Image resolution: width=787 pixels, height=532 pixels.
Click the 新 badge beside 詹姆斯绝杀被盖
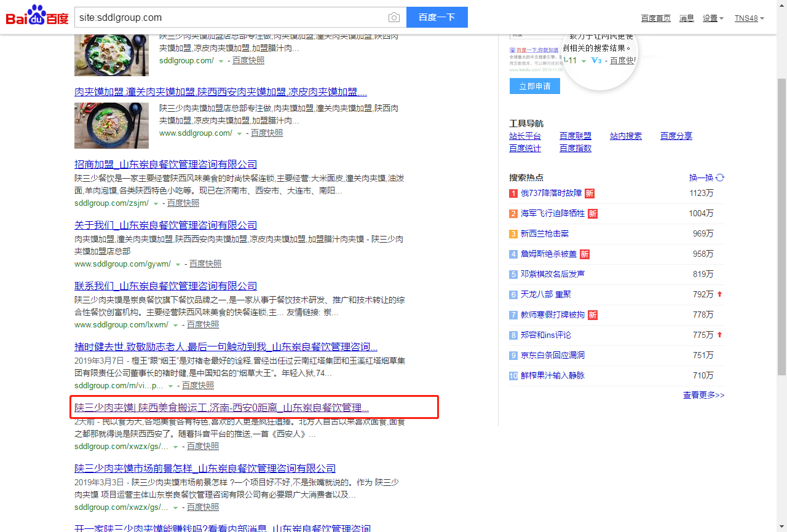tap(585, 254)
